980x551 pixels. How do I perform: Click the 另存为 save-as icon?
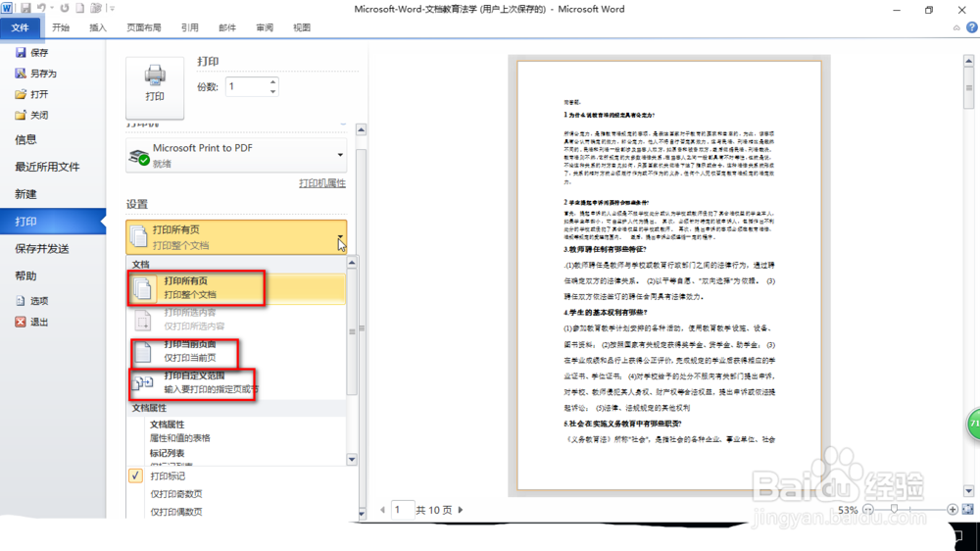[21, 74]
